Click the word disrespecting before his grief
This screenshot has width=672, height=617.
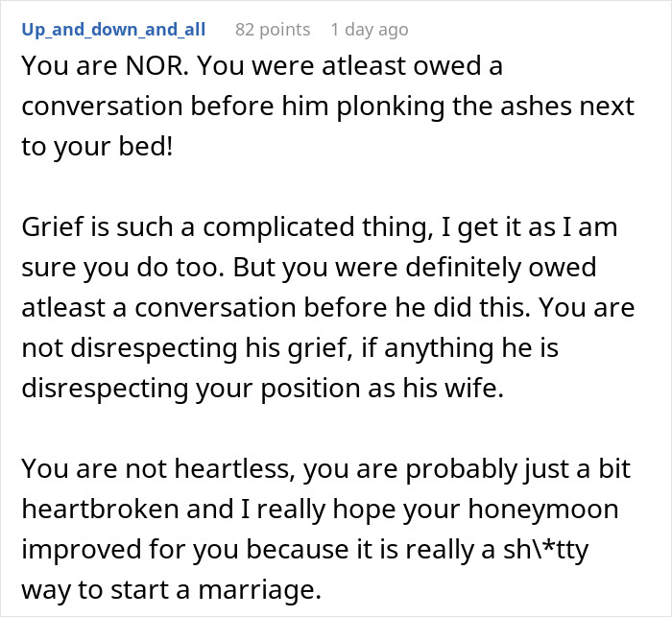pos(154,348)
